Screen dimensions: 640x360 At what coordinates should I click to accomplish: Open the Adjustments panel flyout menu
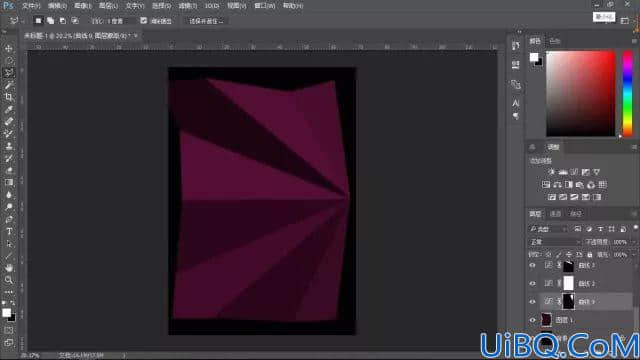coord(634,147)
